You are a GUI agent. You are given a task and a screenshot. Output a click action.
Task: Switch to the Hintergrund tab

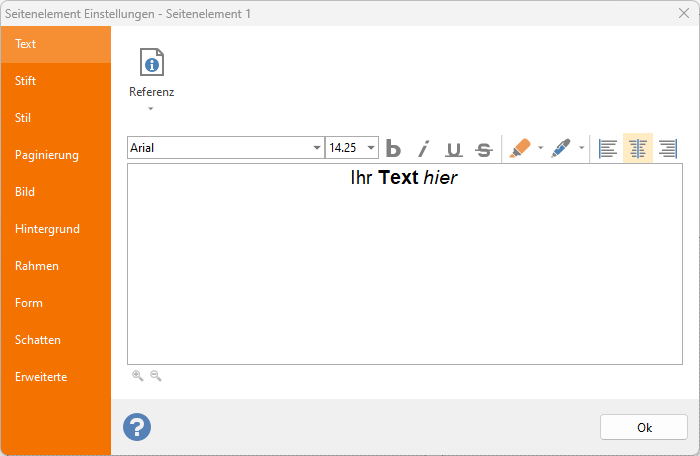tap(47, 229)
